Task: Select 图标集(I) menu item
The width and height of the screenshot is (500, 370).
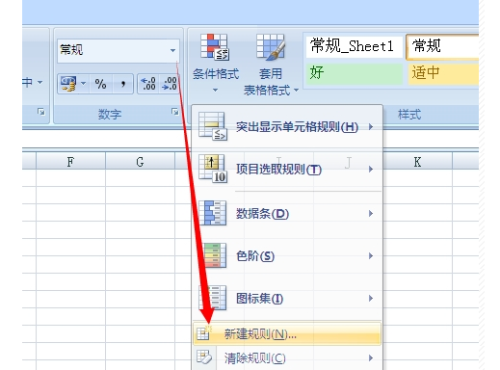Action: [287, 298]
